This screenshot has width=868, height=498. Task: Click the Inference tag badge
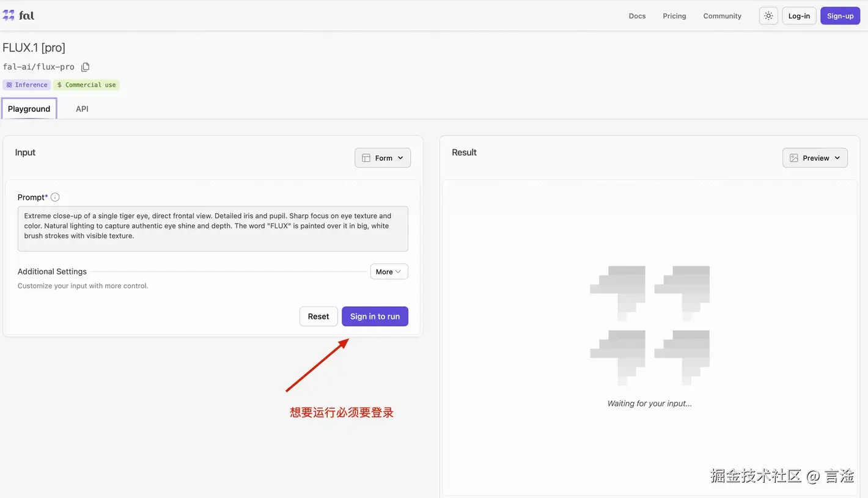pyautogui.click(x=27, y=85)
